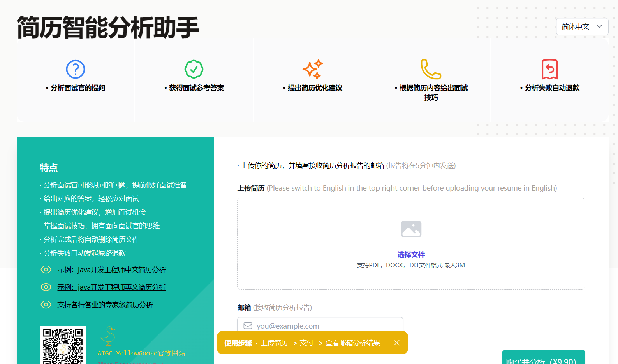Screen dimensions: 618x364
Task: Click the green checkmark badge icon
Action: (194, 70)
